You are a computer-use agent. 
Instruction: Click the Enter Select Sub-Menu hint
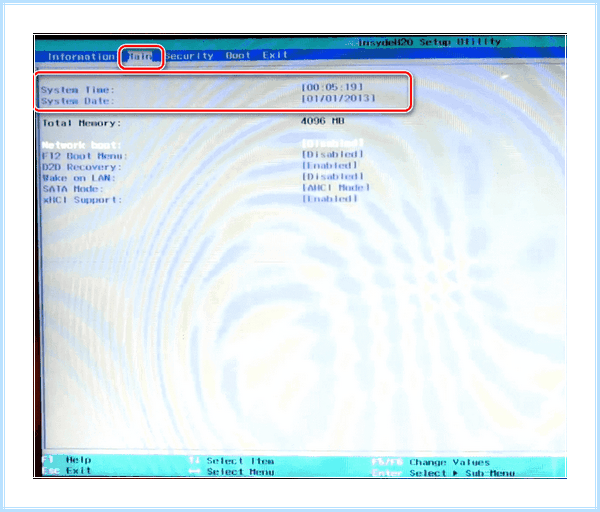(443, 473)
